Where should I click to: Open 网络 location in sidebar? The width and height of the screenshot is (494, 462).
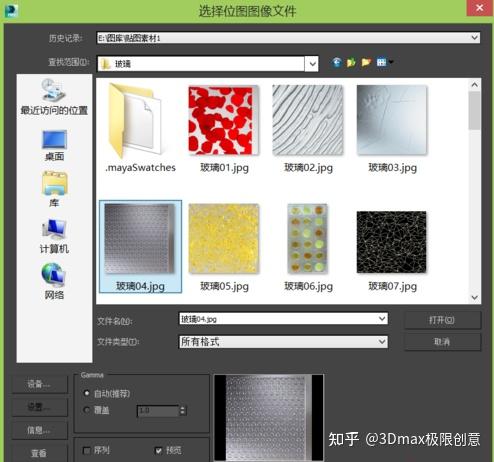click(x=54, y=281)
